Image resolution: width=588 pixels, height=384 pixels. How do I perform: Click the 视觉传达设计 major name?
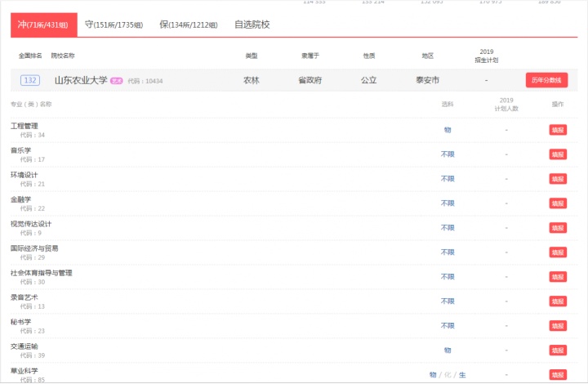(31, 224)
